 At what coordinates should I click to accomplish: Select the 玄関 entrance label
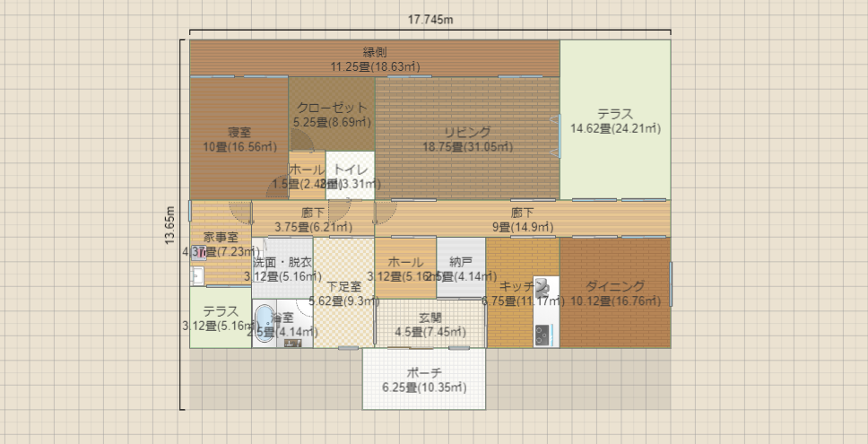[x=430, y=319]
